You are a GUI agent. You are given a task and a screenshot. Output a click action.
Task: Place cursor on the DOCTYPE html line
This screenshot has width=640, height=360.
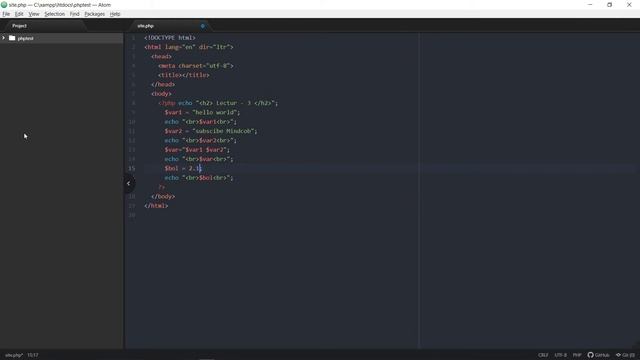pos(170,38)
